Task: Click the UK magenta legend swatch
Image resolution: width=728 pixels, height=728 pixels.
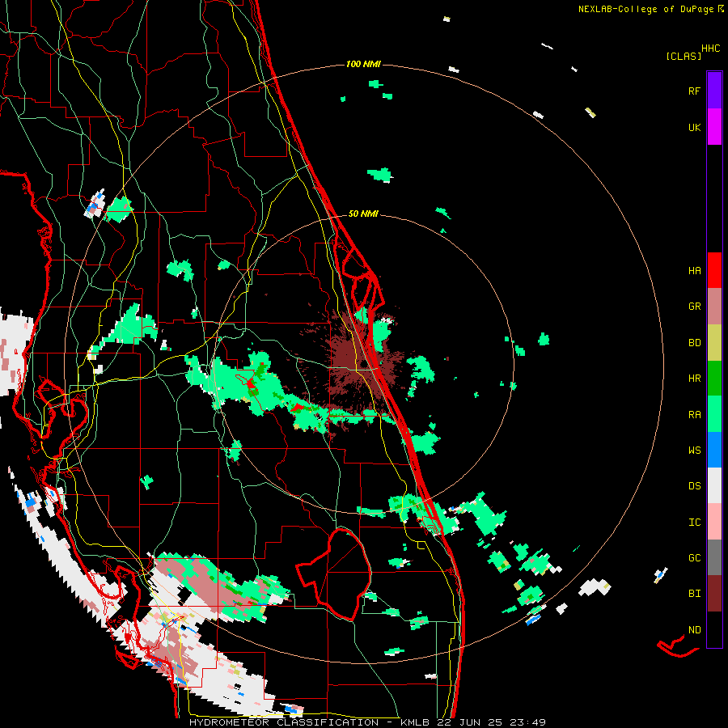Action: click(714, 127)
